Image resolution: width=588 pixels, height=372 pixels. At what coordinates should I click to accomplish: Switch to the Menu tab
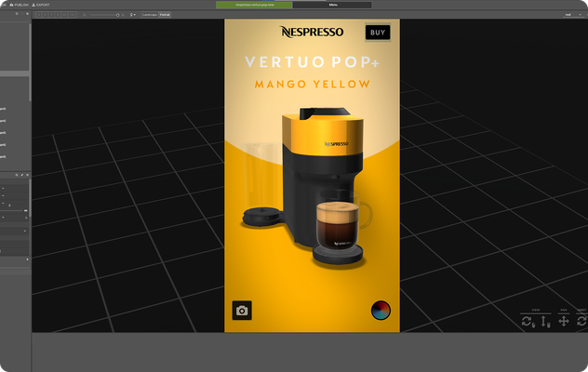(332, 5)
